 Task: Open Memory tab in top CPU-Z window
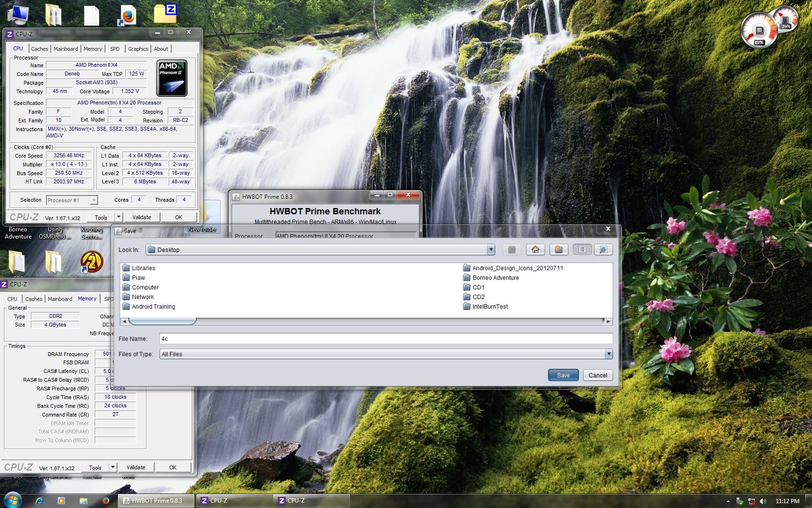pyautogui.click(x=93, y=49)
